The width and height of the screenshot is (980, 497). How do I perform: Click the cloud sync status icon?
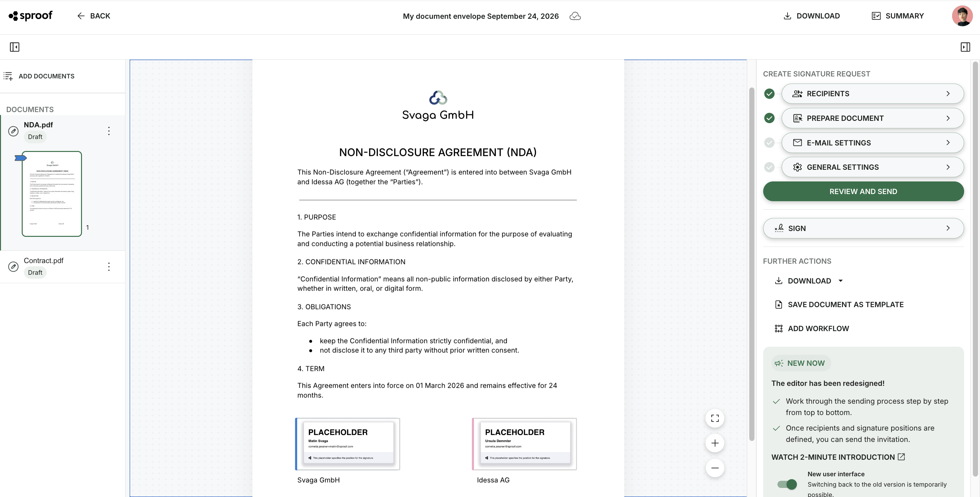click(x=575, y=16)
